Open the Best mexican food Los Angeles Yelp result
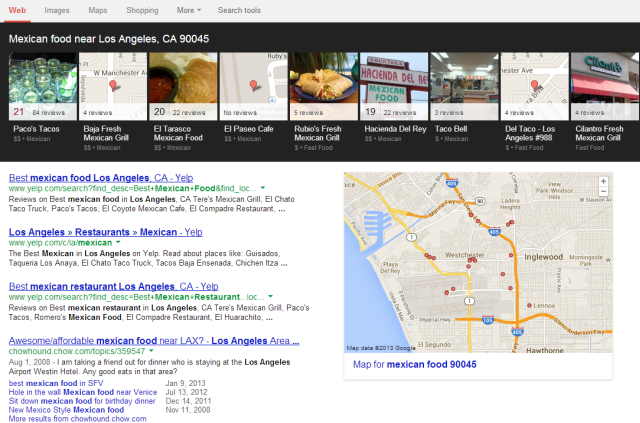Viewport: 640px width, 423px height. 101,178
